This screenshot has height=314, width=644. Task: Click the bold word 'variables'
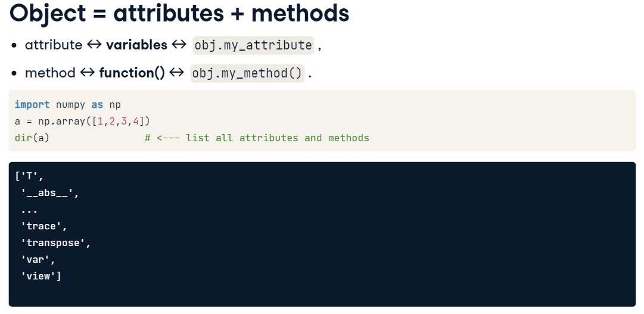pyautogui.click(x=137, y=45)
